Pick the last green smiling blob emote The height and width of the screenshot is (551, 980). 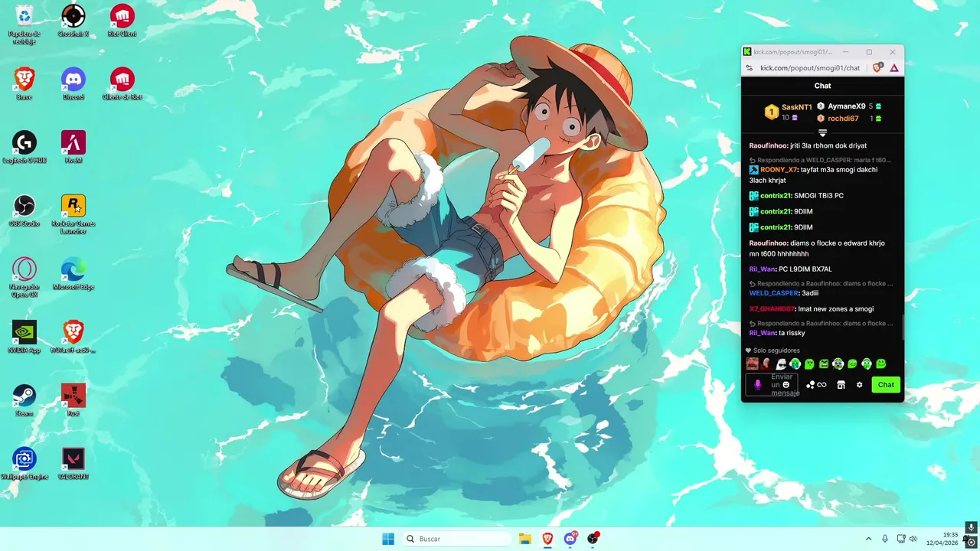tap(881, 364)
